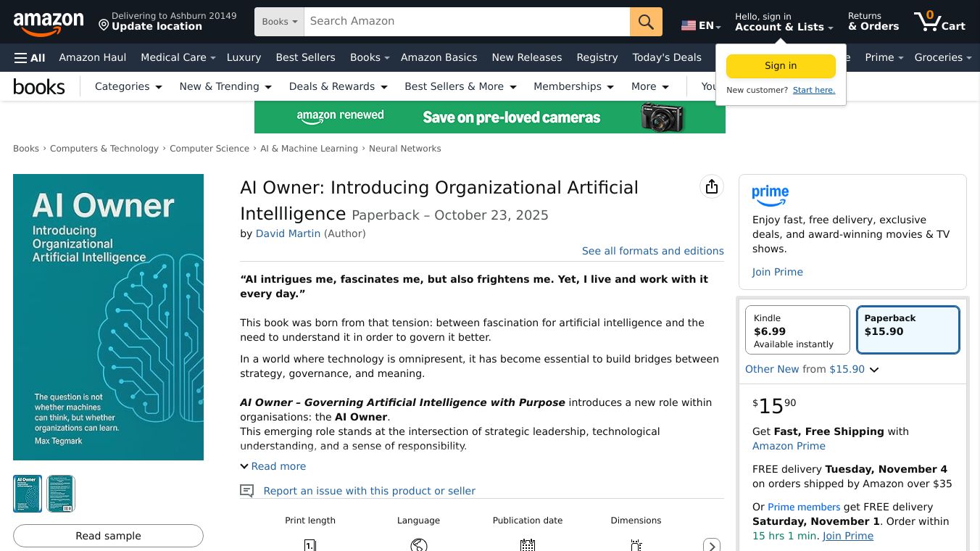Click into the Search Amazon field

pos(466,22)
